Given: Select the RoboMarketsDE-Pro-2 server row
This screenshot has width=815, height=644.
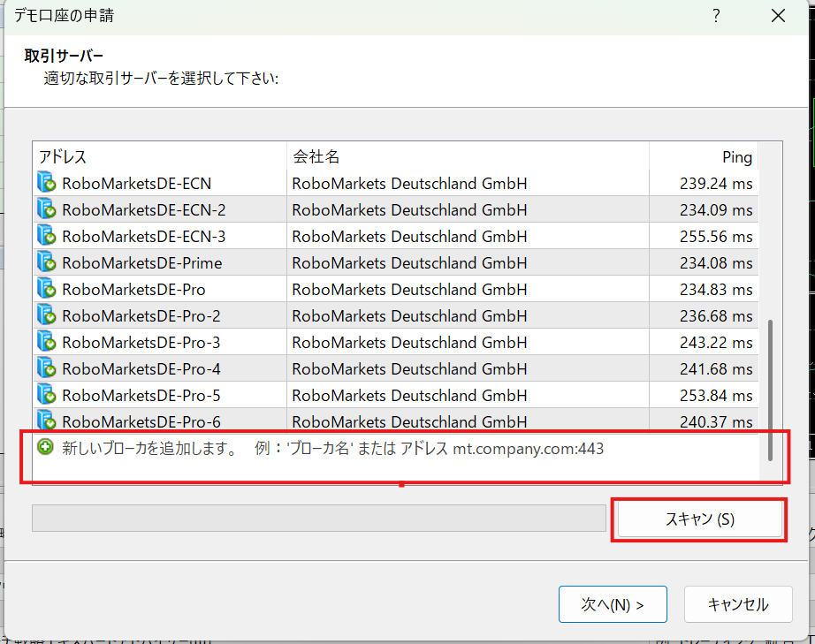Looking at the screenshot, I should [x=141, y=316].
